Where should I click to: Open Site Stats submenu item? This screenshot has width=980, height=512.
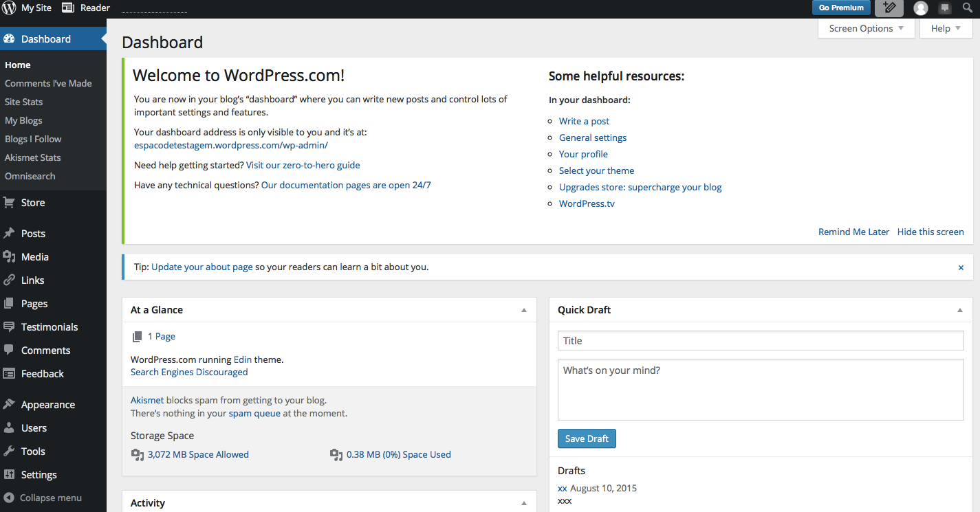24,102
